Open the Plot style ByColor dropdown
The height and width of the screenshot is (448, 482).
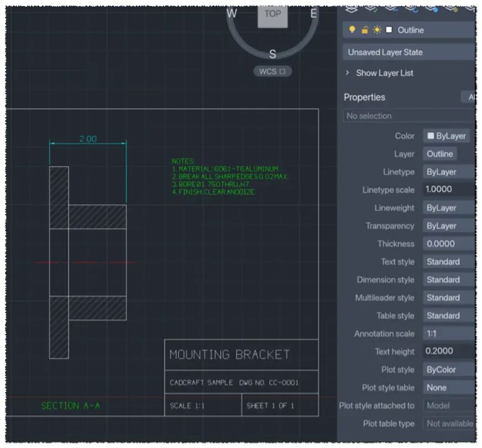449,369
